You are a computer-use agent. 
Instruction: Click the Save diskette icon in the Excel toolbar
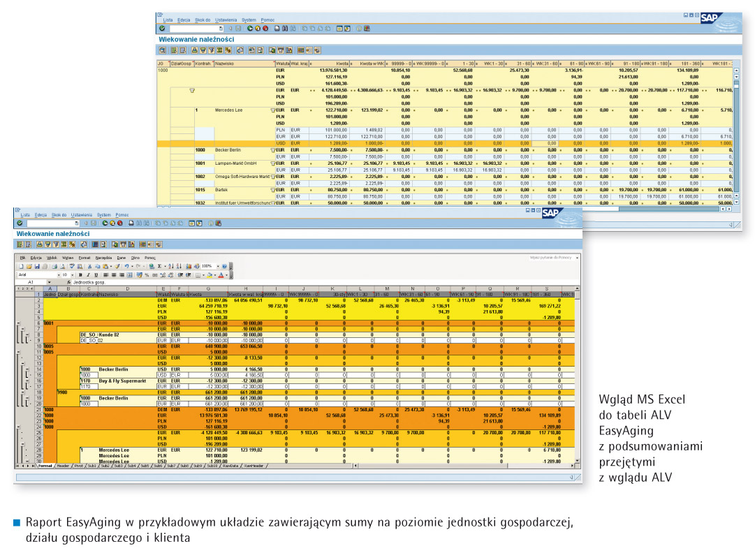coord(36,266)
